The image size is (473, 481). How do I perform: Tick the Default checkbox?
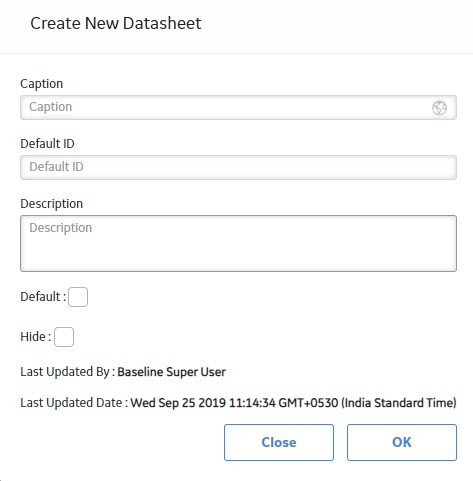point(78,297)
